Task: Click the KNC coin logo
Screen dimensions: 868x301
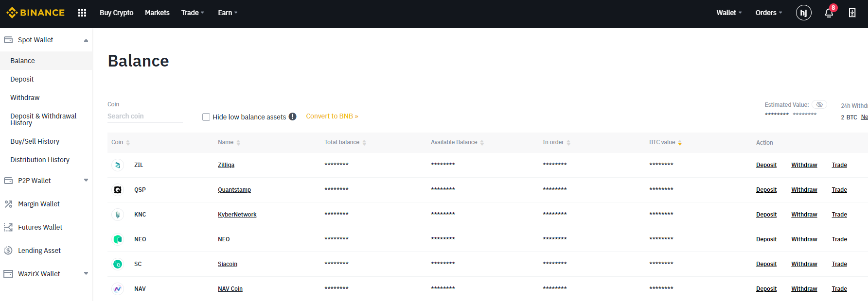Action: pos(118,215)
